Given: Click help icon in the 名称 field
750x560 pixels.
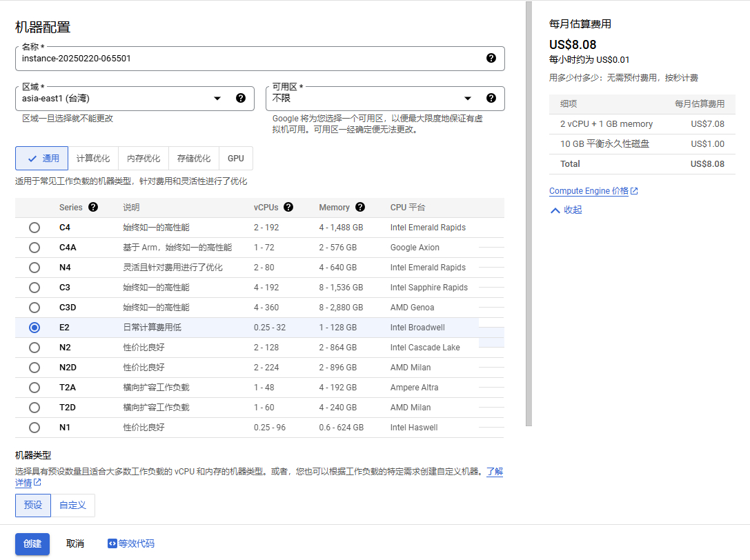Looking at the screenshot, I should (491, 58).
